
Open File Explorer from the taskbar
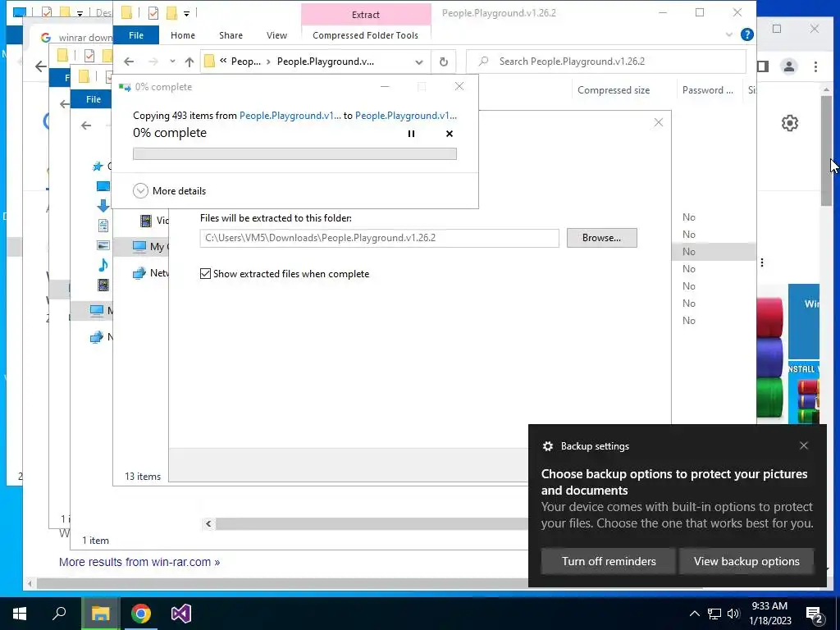click(100, 614)
